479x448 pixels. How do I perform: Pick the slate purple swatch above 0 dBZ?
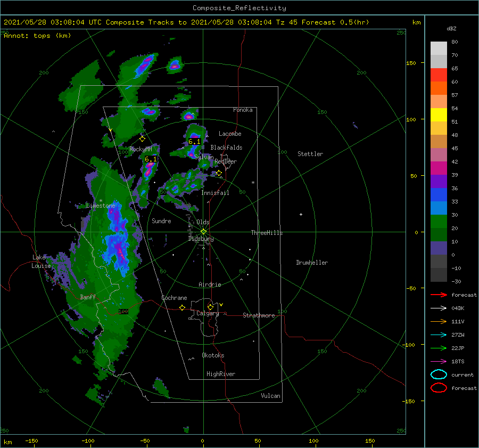point(439,248)
